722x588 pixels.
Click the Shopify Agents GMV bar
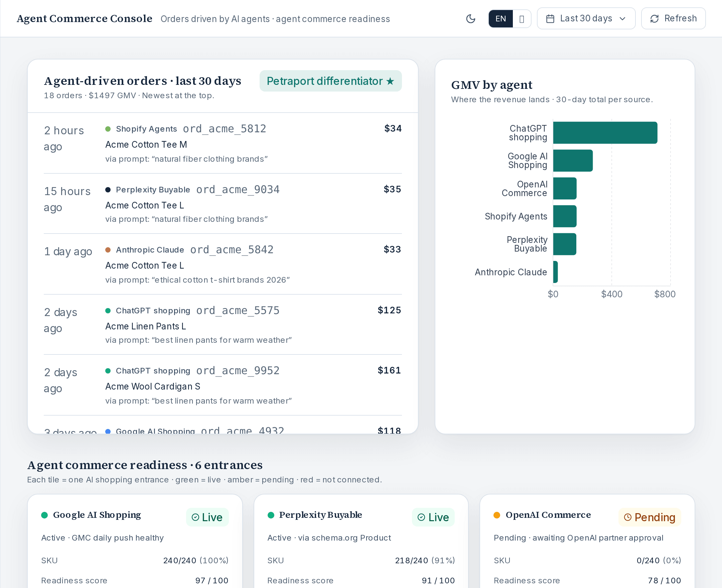pyautogui.click(x=565, y=216)
